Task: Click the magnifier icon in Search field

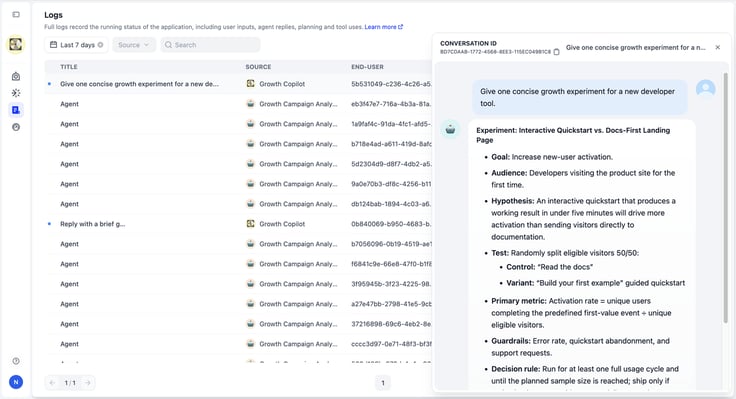Action: click(168, 45)
